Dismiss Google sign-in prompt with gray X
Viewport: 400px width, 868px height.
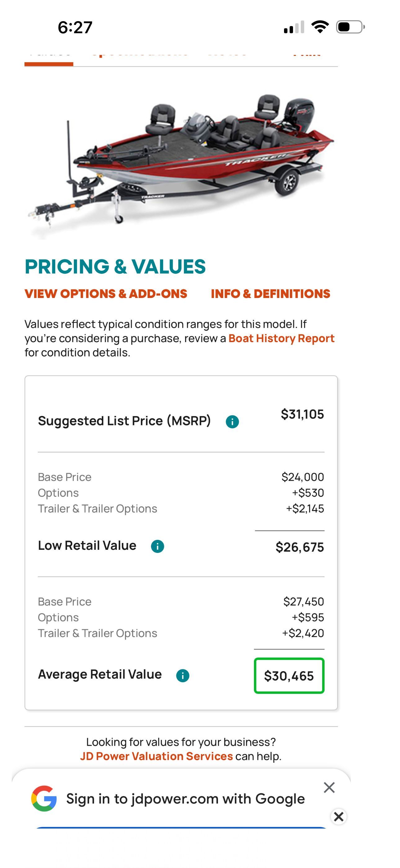click(329, 788)
